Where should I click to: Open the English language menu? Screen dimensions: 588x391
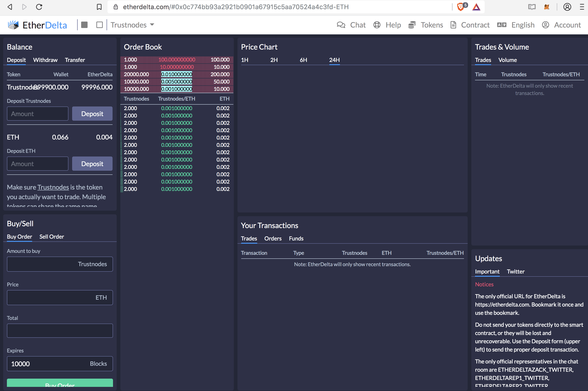click(516, 25)
